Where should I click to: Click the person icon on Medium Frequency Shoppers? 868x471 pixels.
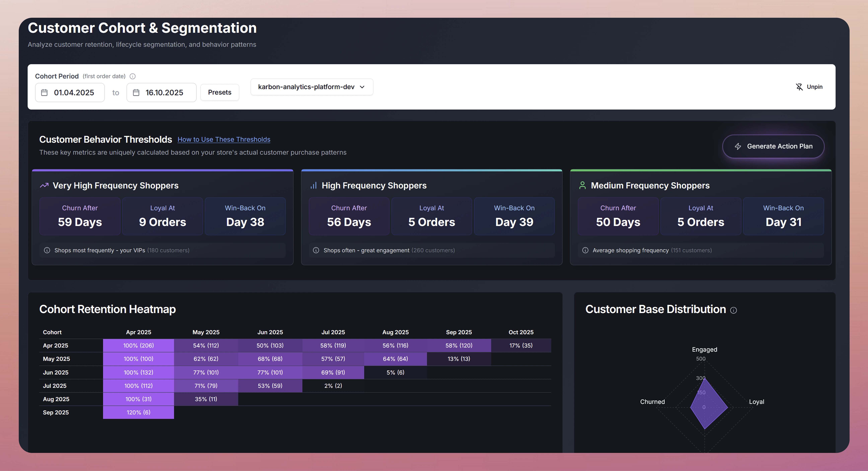(582, 185)
